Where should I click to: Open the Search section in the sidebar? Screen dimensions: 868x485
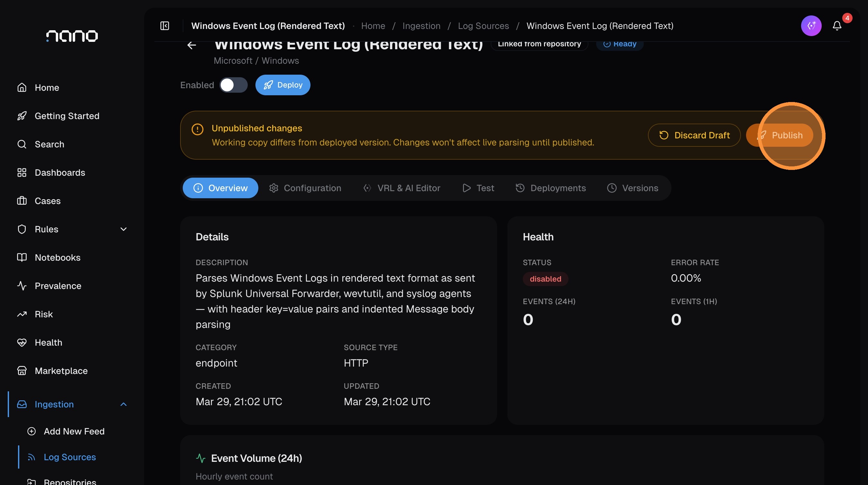(50, 144)
